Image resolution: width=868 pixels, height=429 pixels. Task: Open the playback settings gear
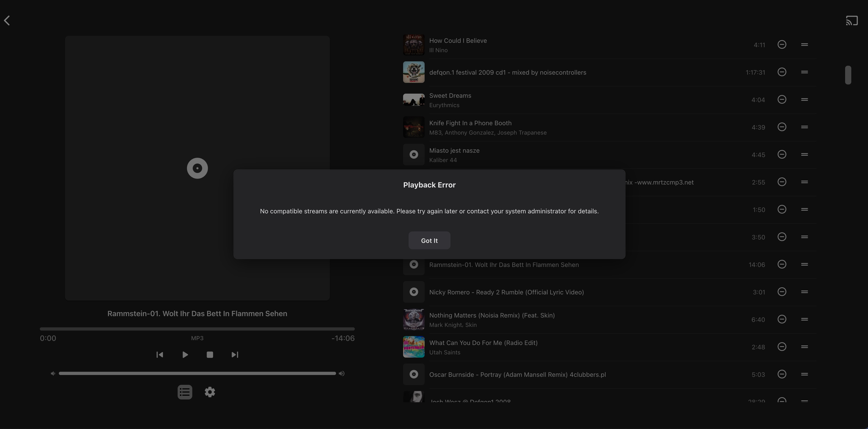[x=210, y=392]
